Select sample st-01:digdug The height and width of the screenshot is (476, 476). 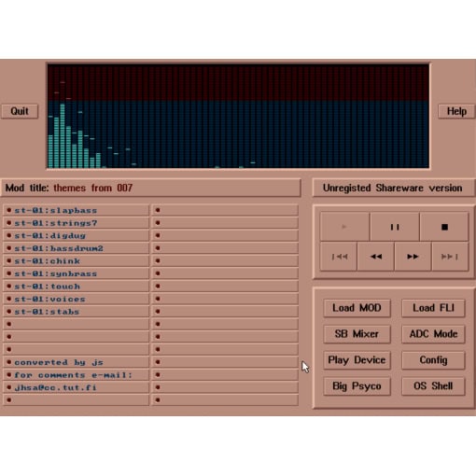[x=77, y=235]
